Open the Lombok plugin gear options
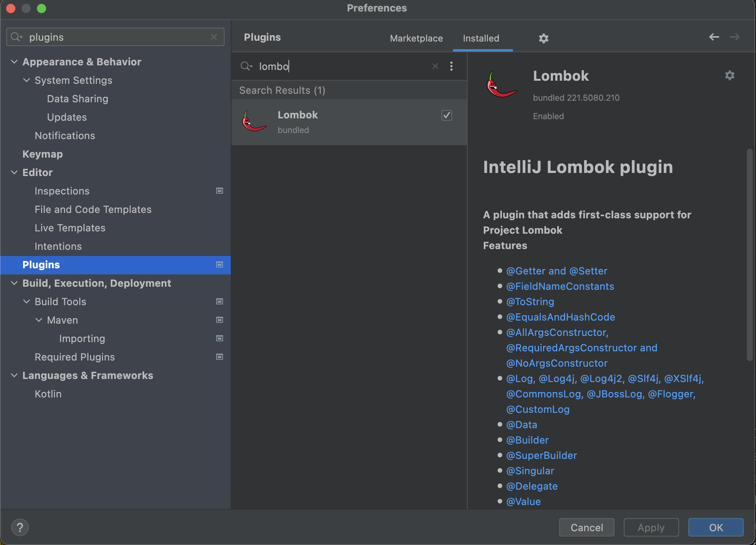This screenshot has width=756, height=545. [729, 75]
